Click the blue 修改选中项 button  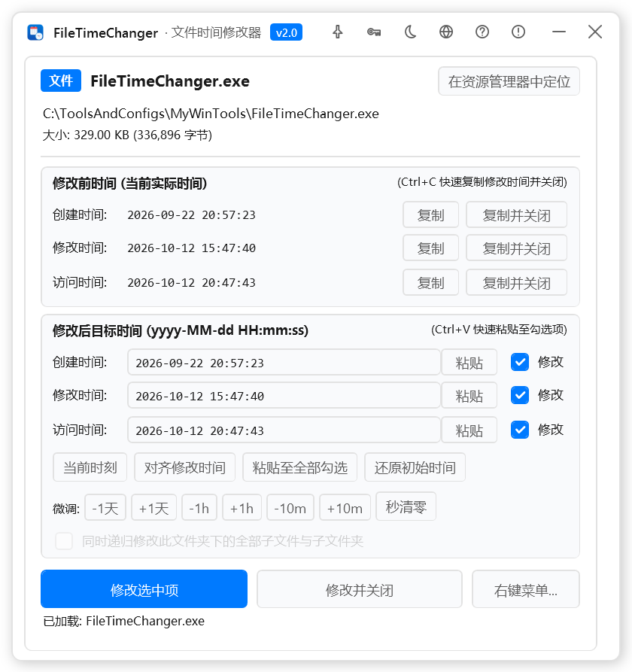click(144, 589)
